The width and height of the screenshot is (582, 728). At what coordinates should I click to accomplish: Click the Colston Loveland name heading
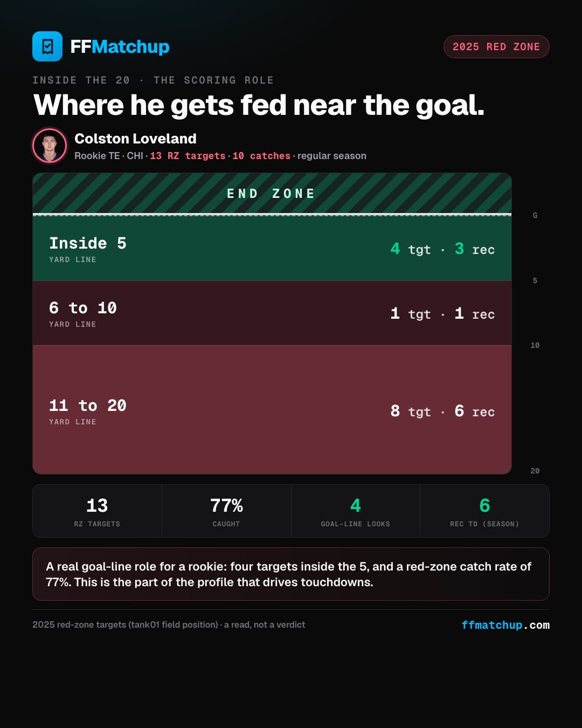[135, 139]
